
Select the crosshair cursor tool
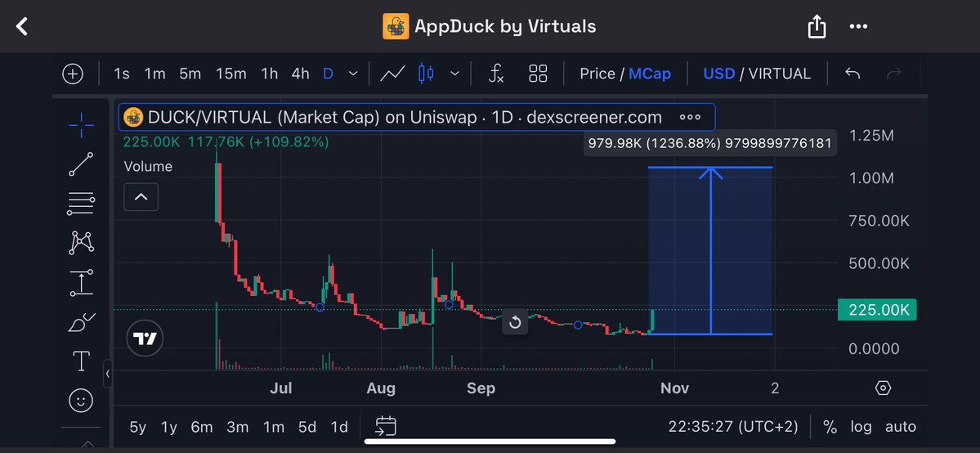point(81,126)
